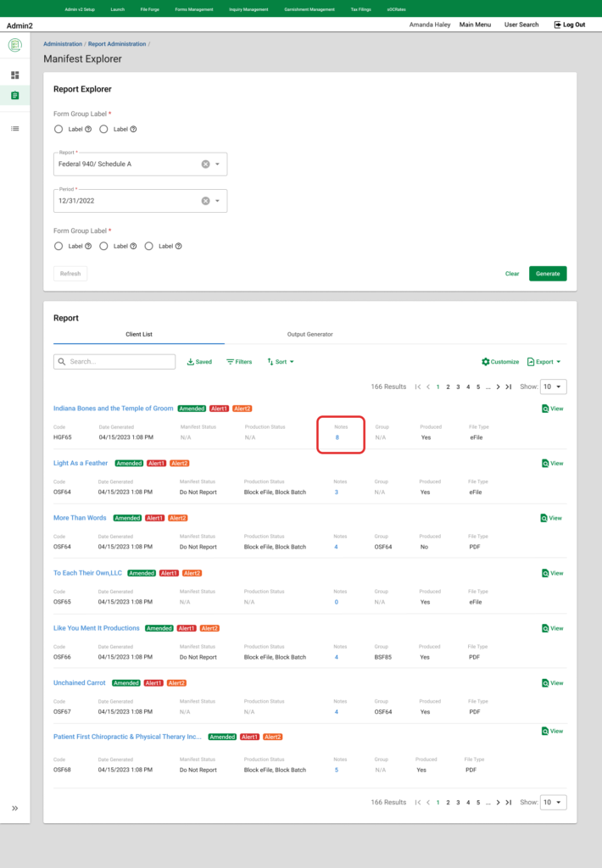Viewport: 602px width, 868px height.
Task: Clear the Report field using X icon
Action: click(205, 164)
